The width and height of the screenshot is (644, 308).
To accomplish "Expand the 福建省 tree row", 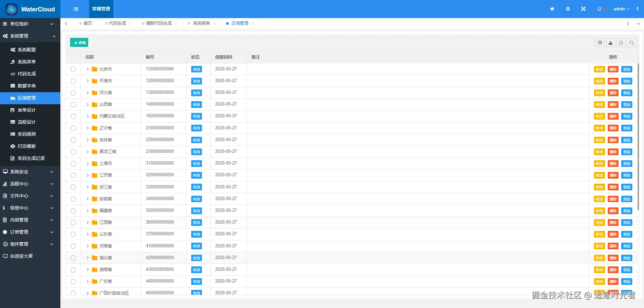I will pos(88,211).
